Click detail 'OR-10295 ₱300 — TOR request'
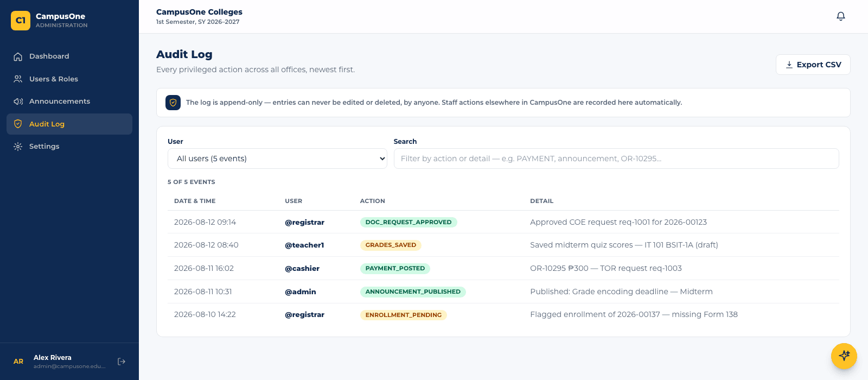The image size is (868, 380). click(606, 268)
